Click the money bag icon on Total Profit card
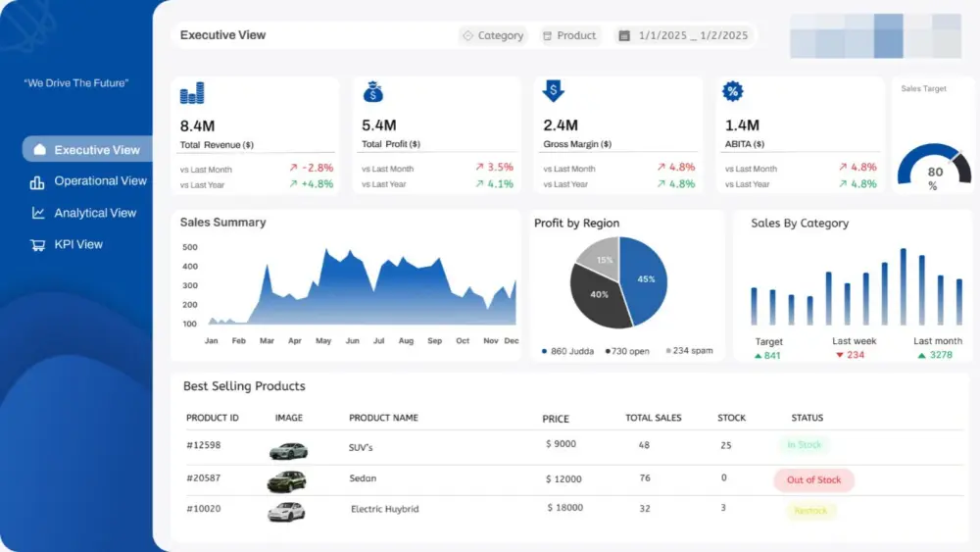This screenshot has height=552, width=980. click(x=373, y=92)
